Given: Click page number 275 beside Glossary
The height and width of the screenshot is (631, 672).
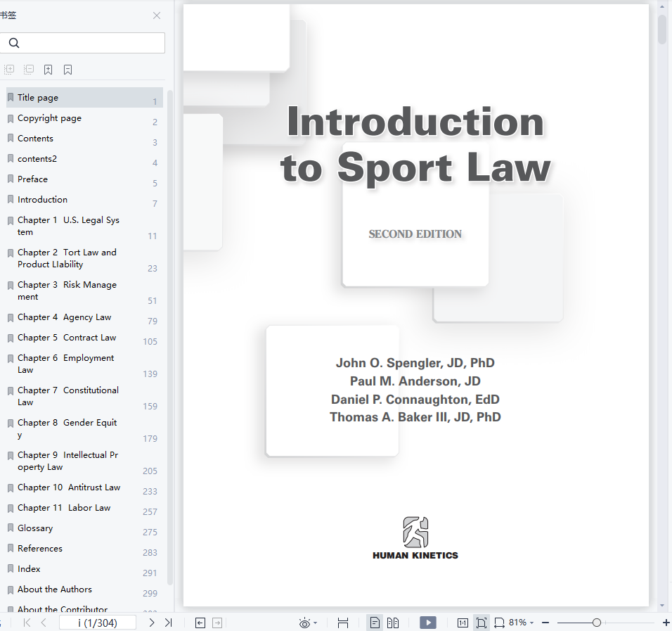Looking at the screenshot, I should pos(150,532).
